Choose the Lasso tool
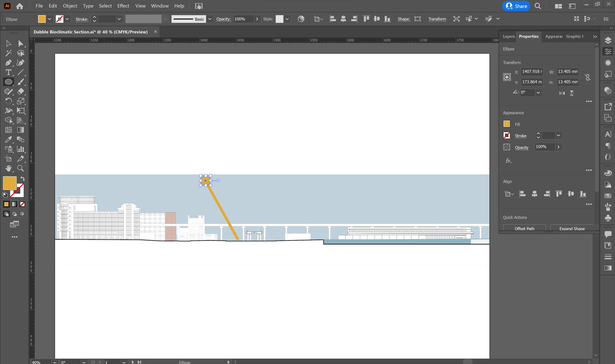Image resolution: width=615 pixels, height=364 pixels. pos(21,53)
